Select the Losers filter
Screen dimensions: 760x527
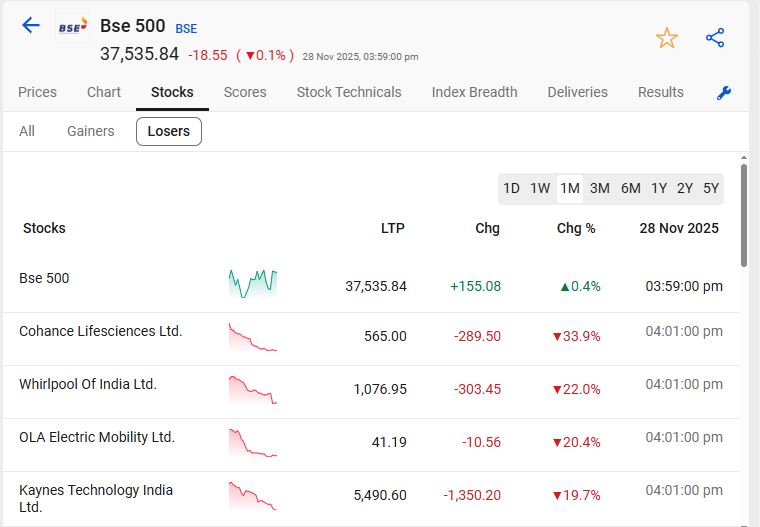point(168,131)
